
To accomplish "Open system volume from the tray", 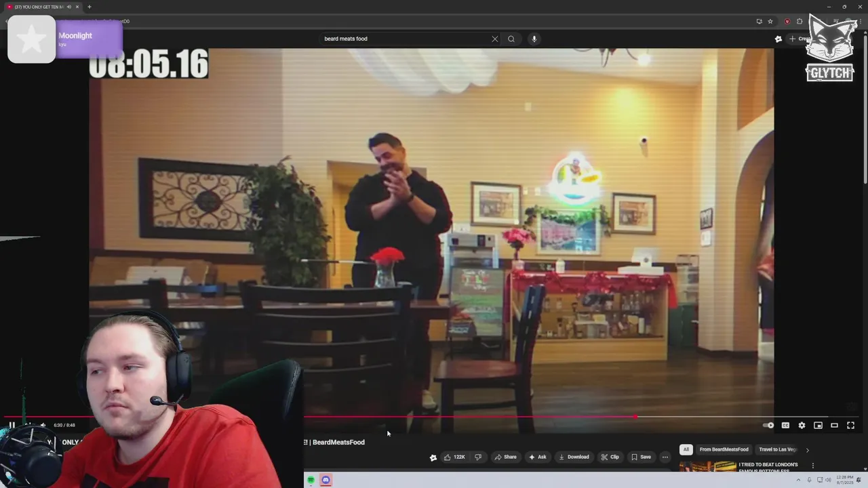I will click(828, 480).
